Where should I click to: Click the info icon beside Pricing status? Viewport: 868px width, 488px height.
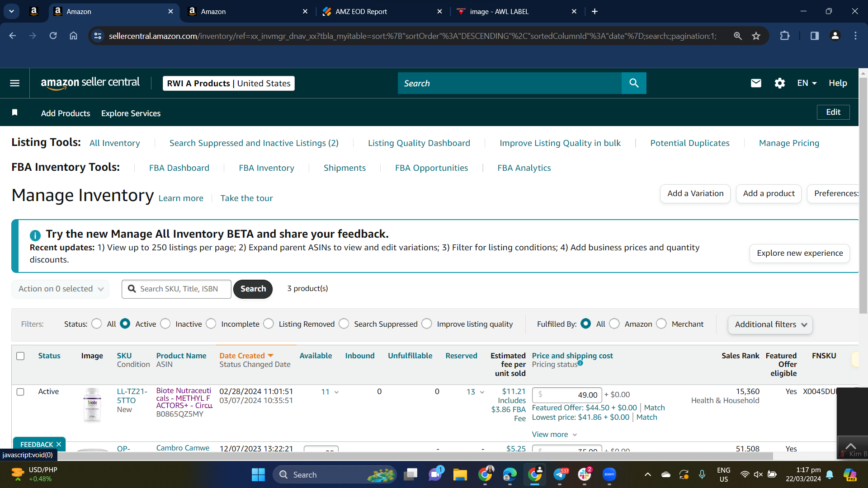tap(580, 363)
